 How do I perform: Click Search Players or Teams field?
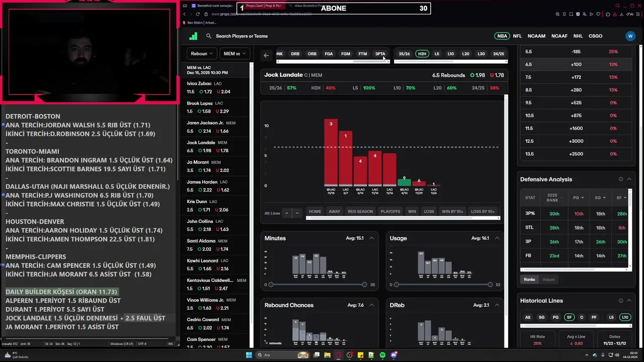242,36
